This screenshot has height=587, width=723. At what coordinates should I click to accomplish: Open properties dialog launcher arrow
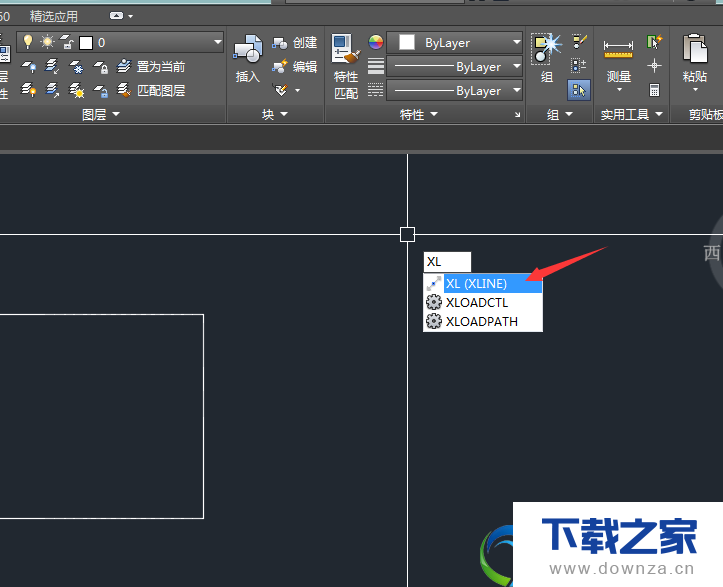pos(517,115)
